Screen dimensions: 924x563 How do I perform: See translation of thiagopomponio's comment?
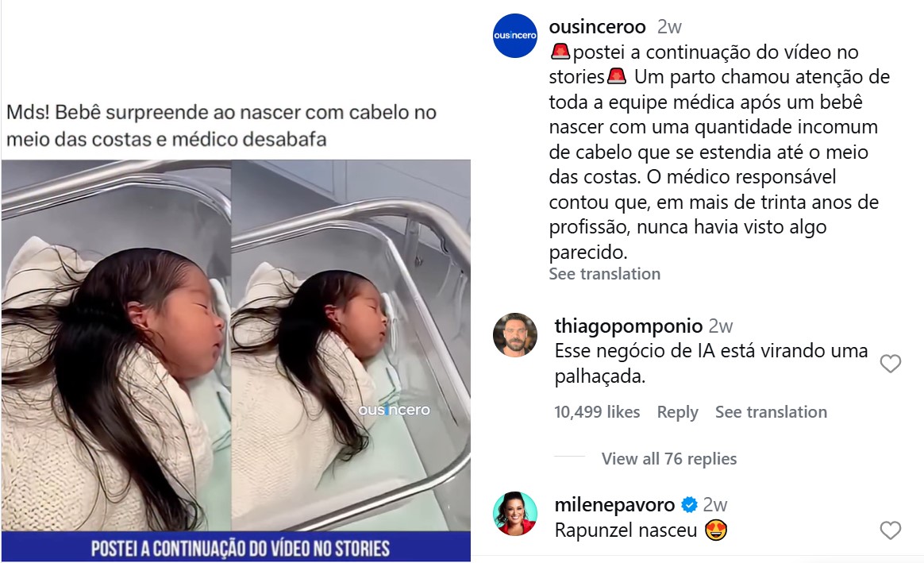(x=771, y=412)
